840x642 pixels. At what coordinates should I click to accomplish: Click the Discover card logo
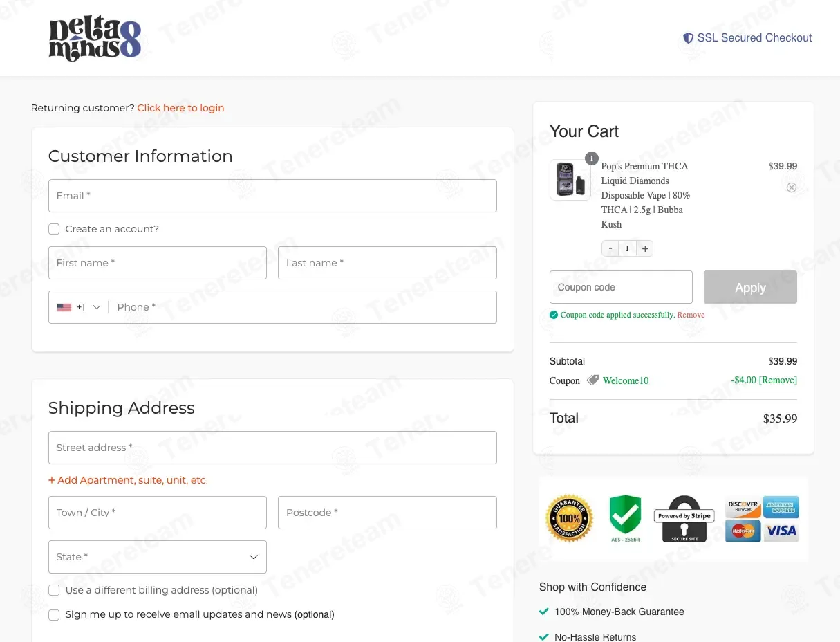coord(743,507)
